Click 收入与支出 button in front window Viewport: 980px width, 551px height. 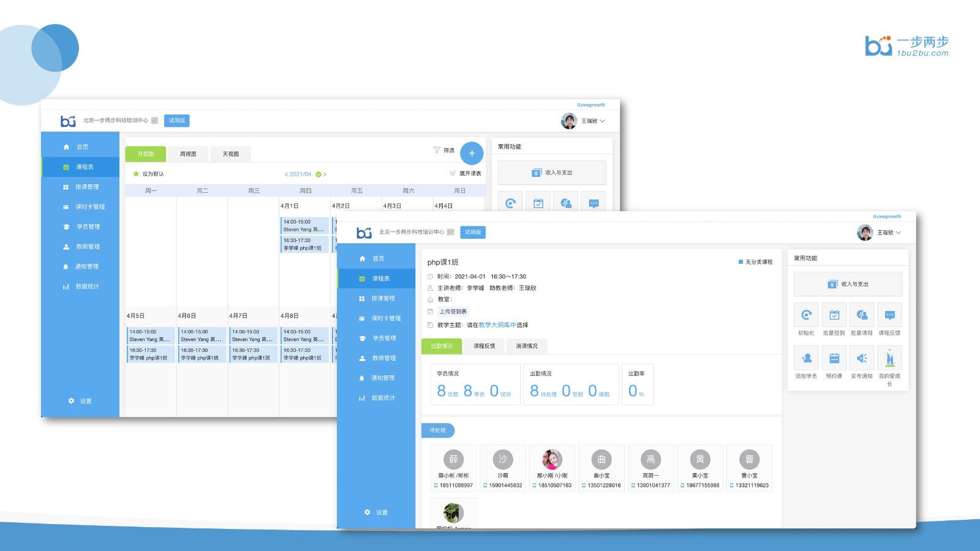[x=848, y=284]
